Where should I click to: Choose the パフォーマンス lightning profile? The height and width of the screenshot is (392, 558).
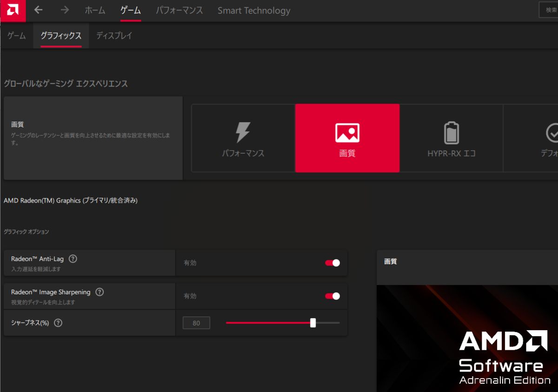(x=243, y=138)
